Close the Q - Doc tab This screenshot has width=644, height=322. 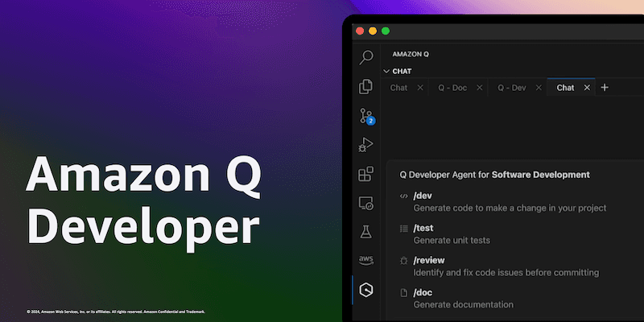[x=480, y=88]
